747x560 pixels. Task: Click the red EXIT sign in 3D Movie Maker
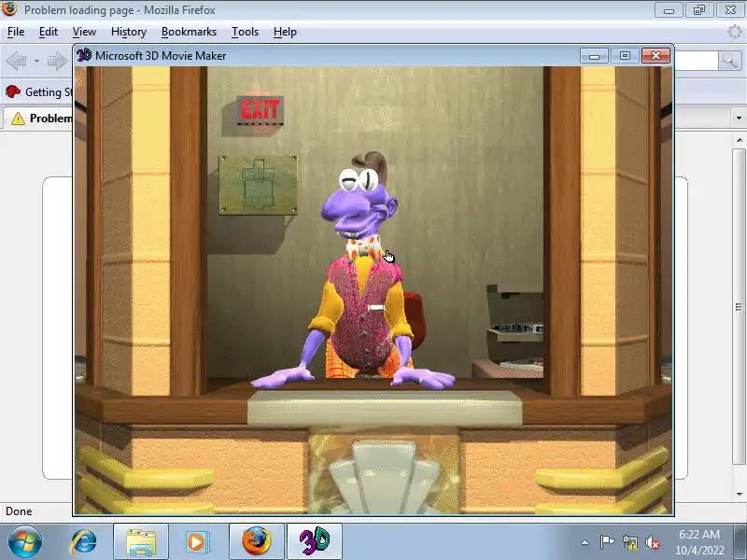(260, 110)
